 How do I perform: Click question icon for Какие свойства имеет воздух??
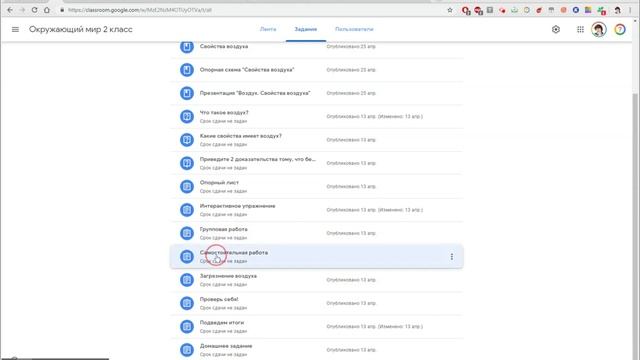pyautogui.click(x=187, y=140)
